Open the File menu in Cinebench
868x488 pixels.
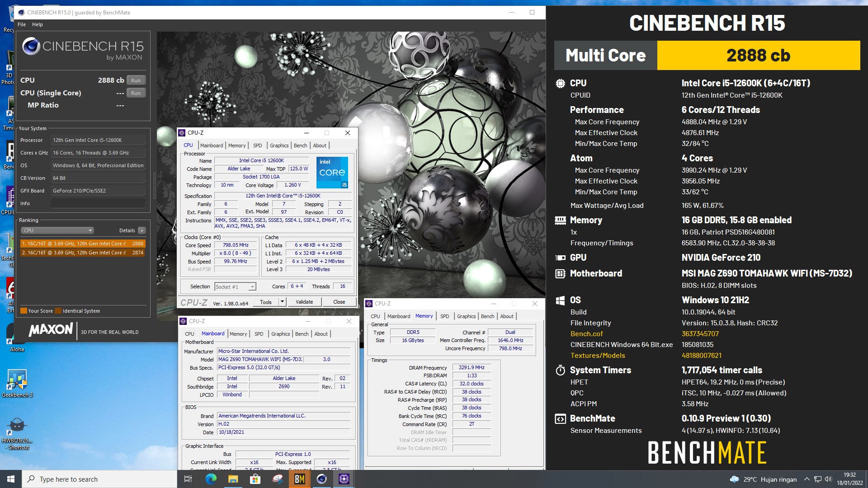pyautogui.click(x=22, y=24)
